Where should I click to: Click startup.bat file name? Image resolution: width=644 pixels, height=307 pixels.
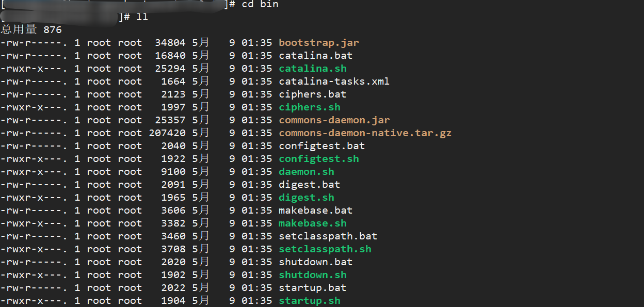coord(312,288)
